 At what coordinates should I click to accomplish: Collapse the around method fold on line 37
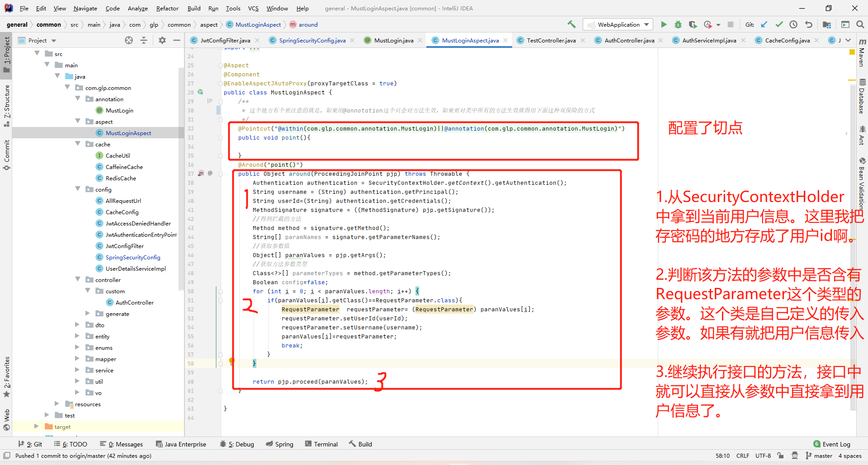[x=221, y=174]
